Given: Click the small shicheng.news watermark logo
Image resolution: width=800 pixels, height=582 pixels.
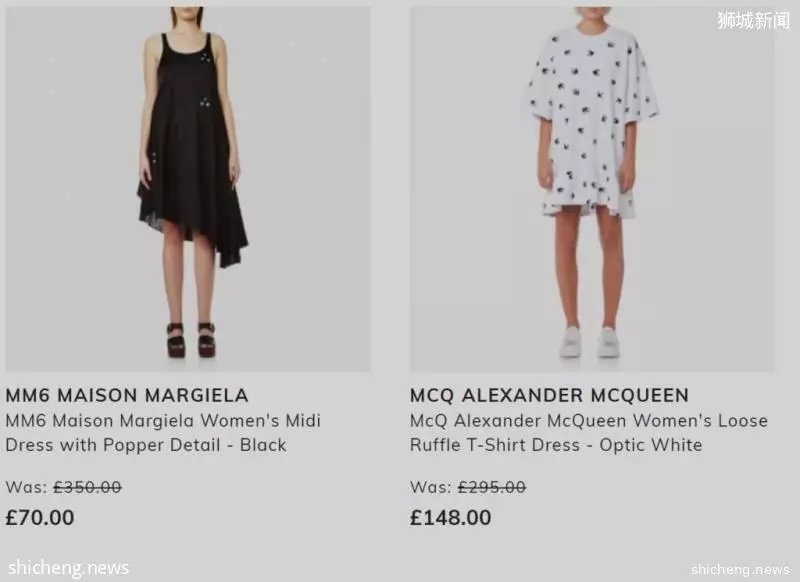Looking at the screenshot, I should [740, 569].
